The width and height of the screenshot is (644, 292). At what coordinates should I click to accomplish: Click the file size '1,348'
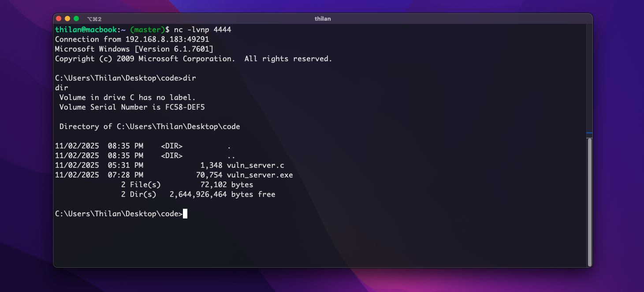[212, 165]
